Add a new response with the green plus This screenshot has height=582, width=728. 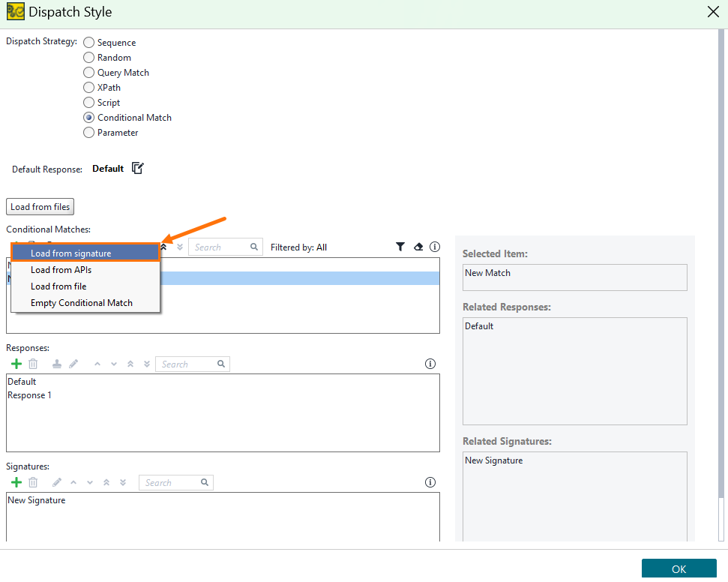pos(16,364)
